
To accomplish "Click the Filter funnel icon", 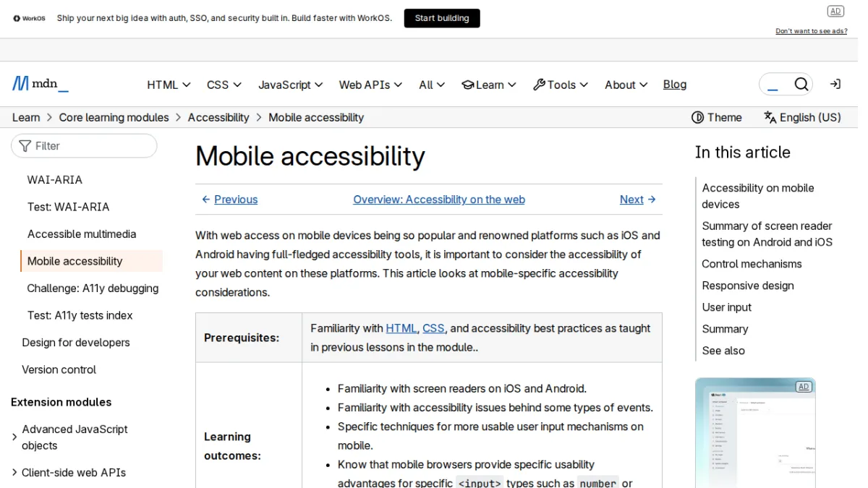I will (x=25, y=146).
